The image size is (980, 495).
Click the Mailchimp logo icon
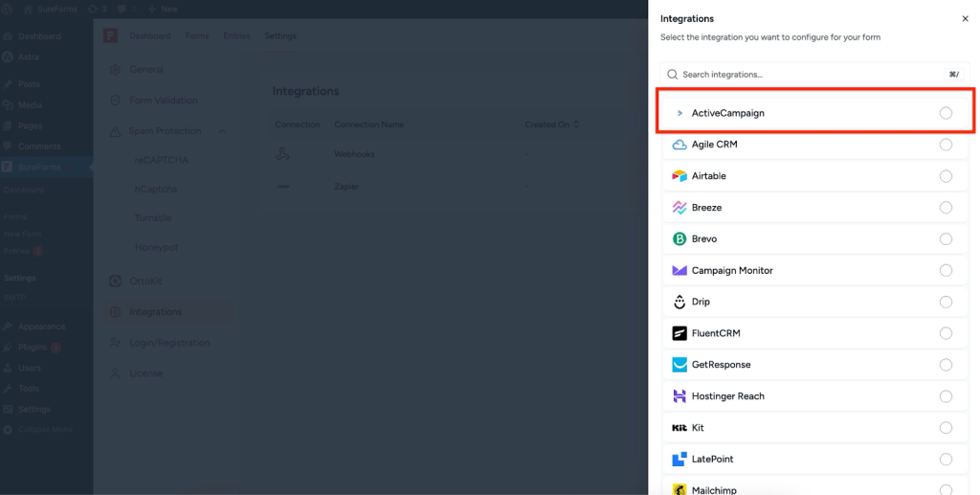point(679,489)
